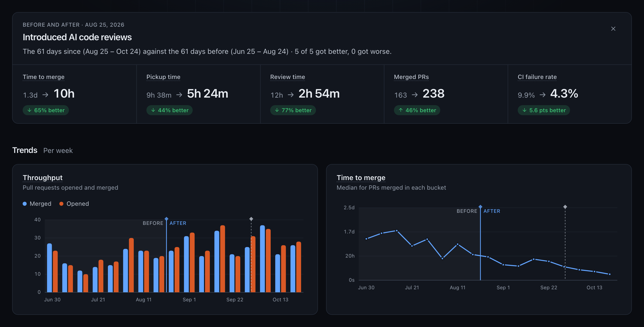Open the Merged PRs metric label
Screen dimensions: 644x327
tap(411, 77)
